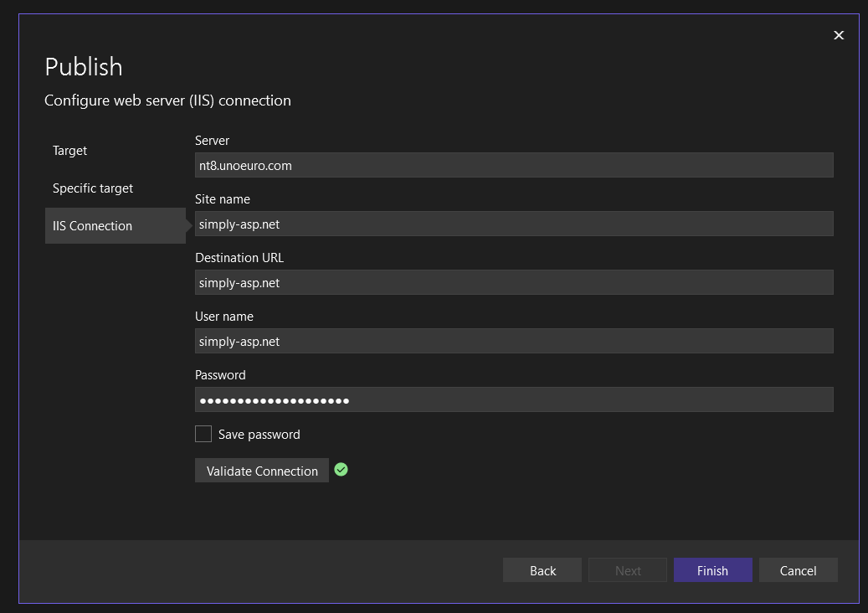Switch to the Specific target step

pos(93,188)
